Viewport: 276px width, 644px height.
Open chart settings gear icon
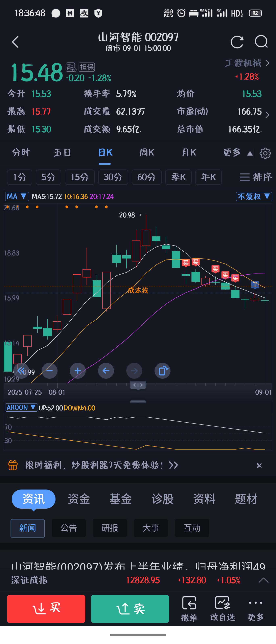265,153
